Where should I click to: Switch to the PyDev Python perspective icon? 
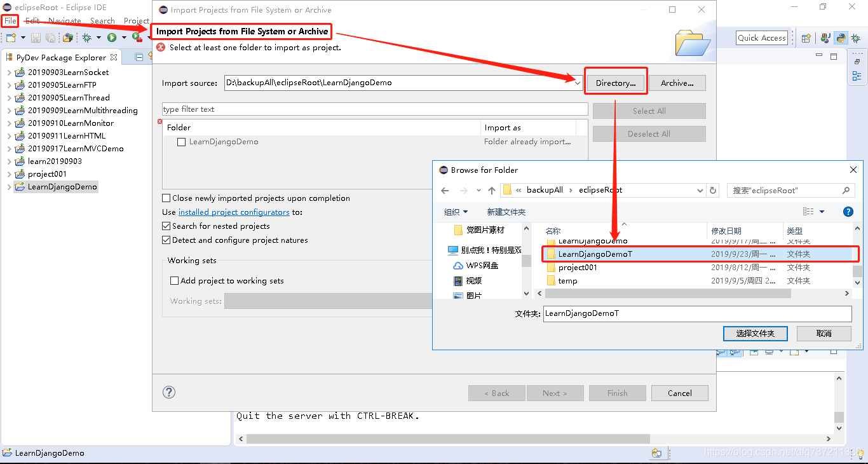pyautogui.click(x=841, y=38)
